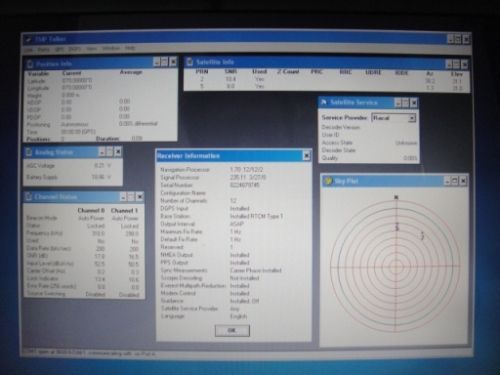Minimize the Sky Plot window
This screenshot has height=375, width=500.
[447, 181]
